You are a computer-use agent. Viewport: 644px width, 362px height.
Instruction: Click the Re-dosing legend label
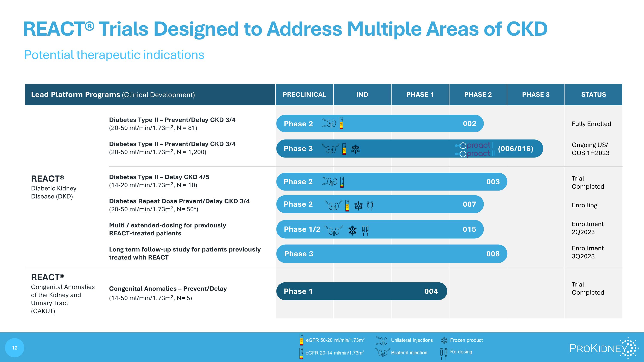coord(461,352)
